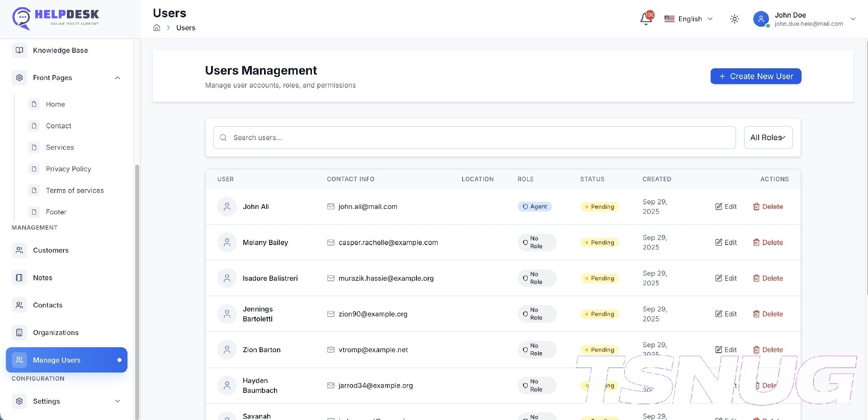Click the home icon in breadcrumb
Viewport: 868px width, 420px height.
click(157, 28)
